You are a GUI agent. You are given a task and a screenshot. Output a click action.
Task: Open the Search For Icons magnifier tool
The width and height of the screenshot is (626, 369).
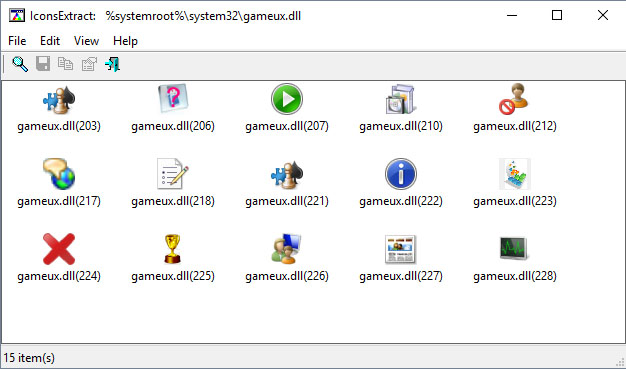click(20, 64)
